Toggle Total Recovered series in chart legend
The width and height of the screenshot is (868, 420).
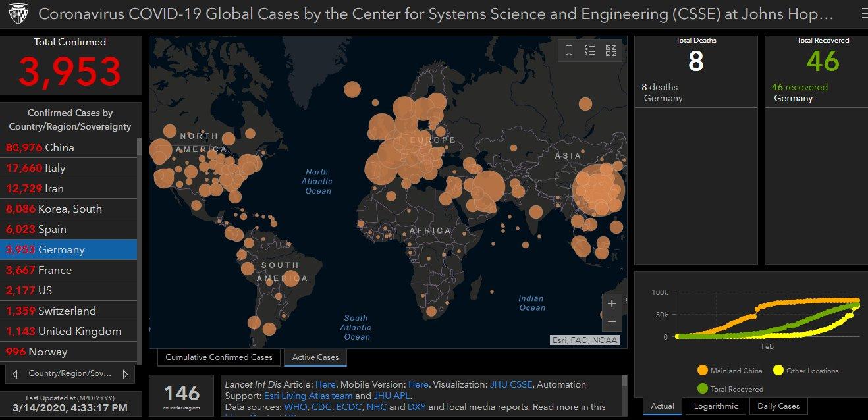tap(703, 389)
